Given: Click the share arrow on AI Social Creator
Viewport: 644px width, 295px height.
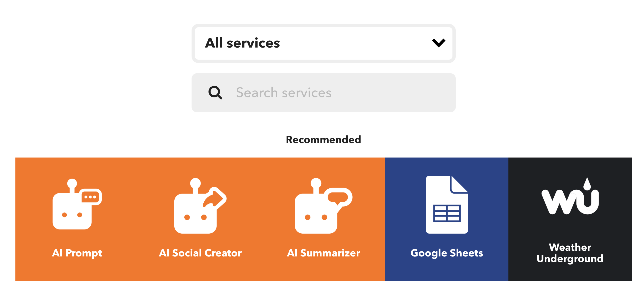Looking at the screenshot, I should [x=215, y=198].
